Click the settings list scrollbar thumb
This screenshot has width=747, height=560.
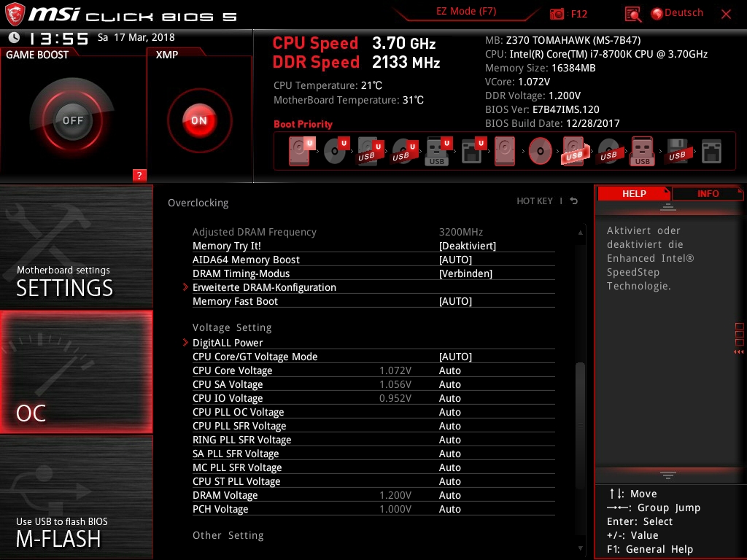580,426
